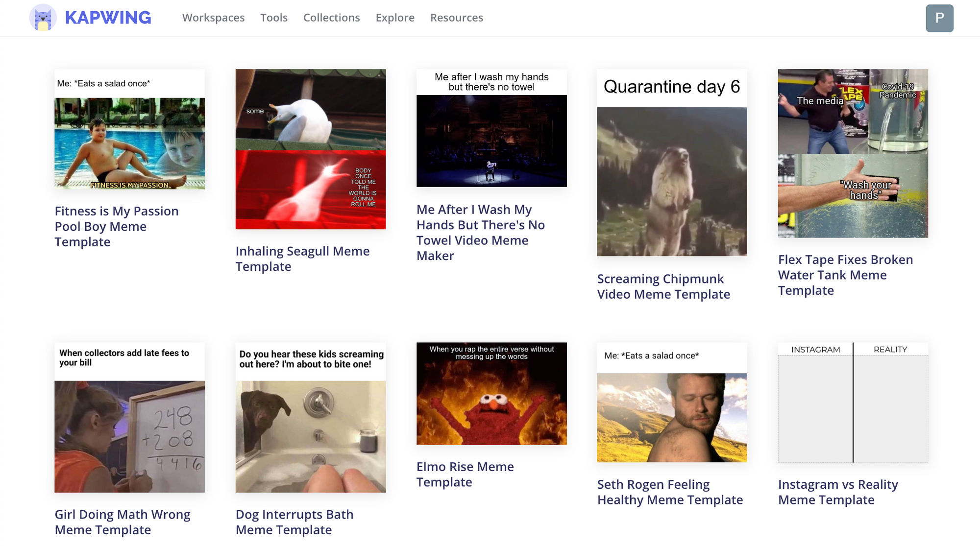
Task: Open the Flex Tape water tank image
Action: click(853, 153)
